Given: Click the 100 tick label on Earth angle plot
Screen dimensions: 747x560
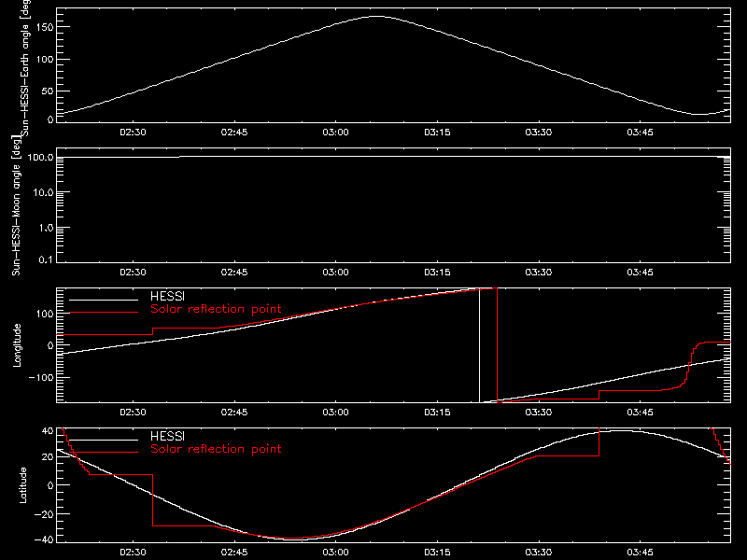Looking at the screenshot, I should [44, 59].
